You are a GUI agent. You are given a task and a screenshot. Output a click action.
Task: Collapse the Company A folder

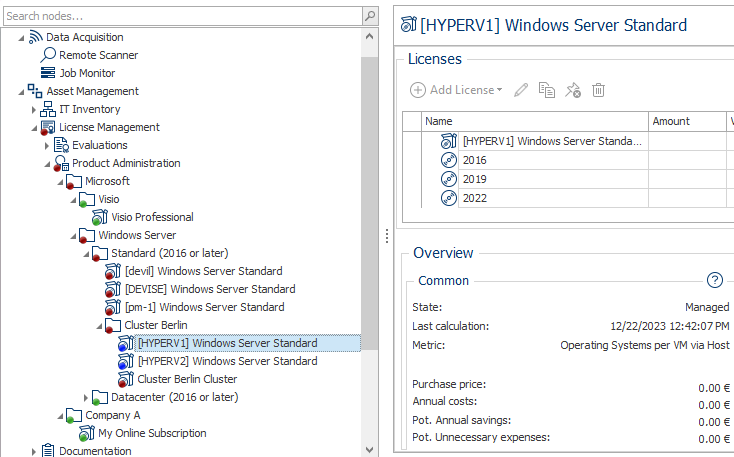[60, 416]
